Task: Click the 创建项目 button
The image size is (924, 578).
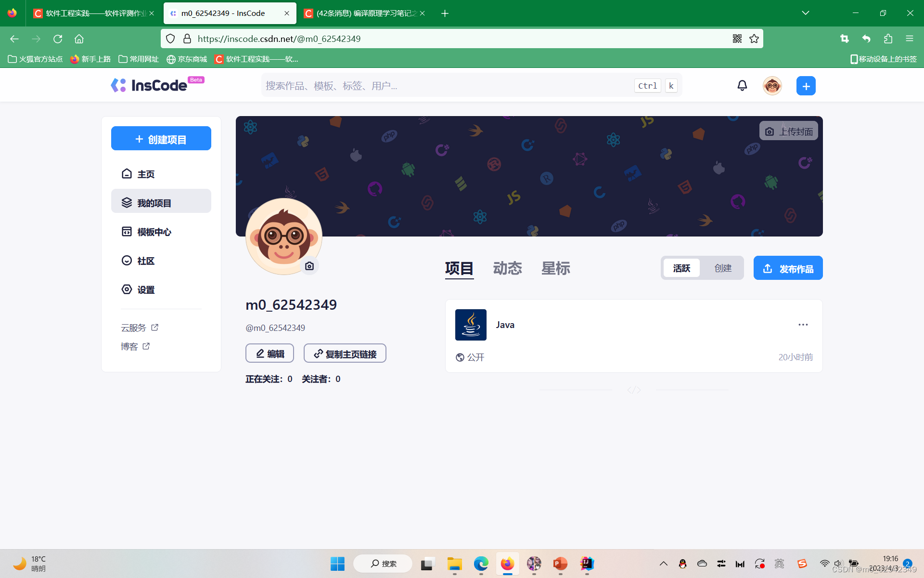Action: click(161, 139)
